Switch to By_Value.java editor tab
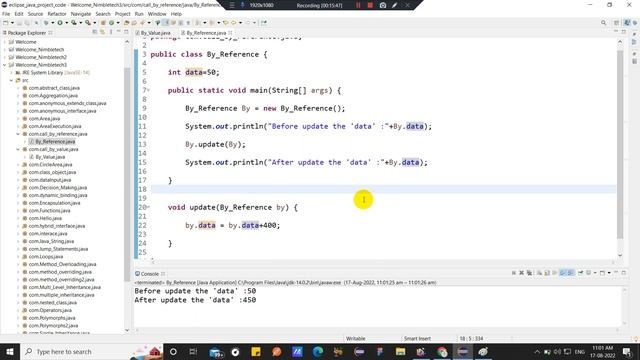 (156, 33)
